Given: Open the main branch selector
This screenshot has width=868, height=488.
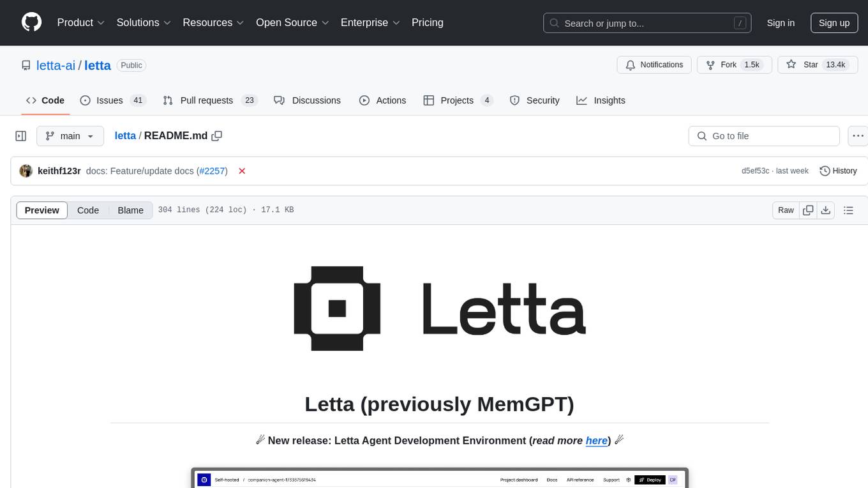Looking at the screenshot, I should [x=70, y=136].
